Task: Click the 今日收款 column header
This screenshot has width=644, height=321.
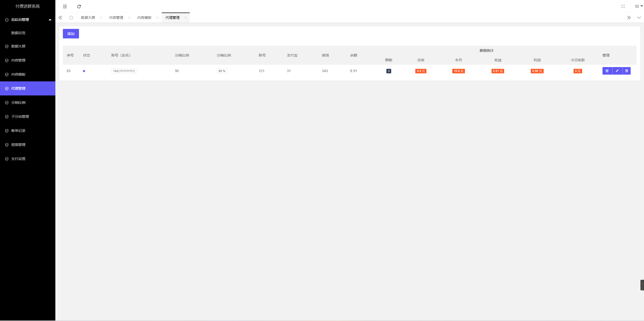Action: coord(578,60)
